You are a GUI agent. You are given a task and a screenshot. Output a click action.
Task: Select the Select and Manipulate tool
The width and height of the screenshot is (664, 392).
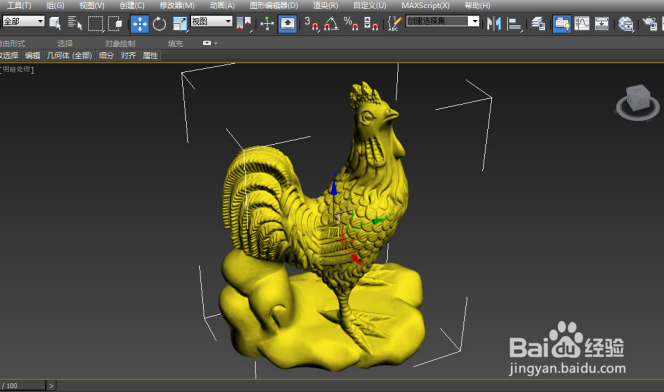click(x=267, y=23)
